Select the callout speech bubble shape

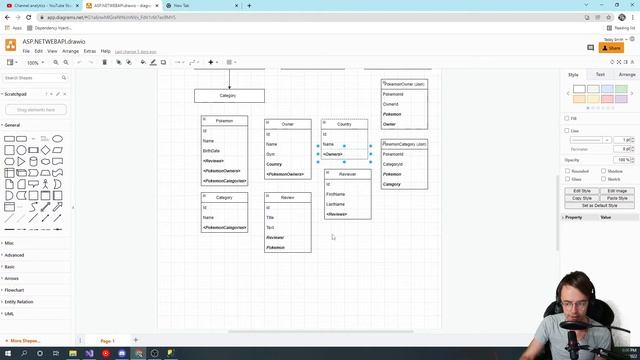point(33,184)
